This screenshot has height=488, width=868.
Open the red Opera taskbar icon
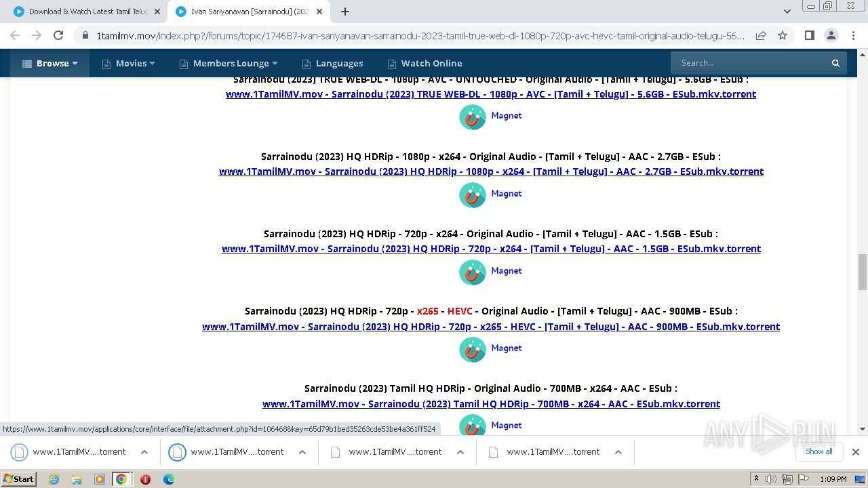pyautogui.click(x=145, y=479)
